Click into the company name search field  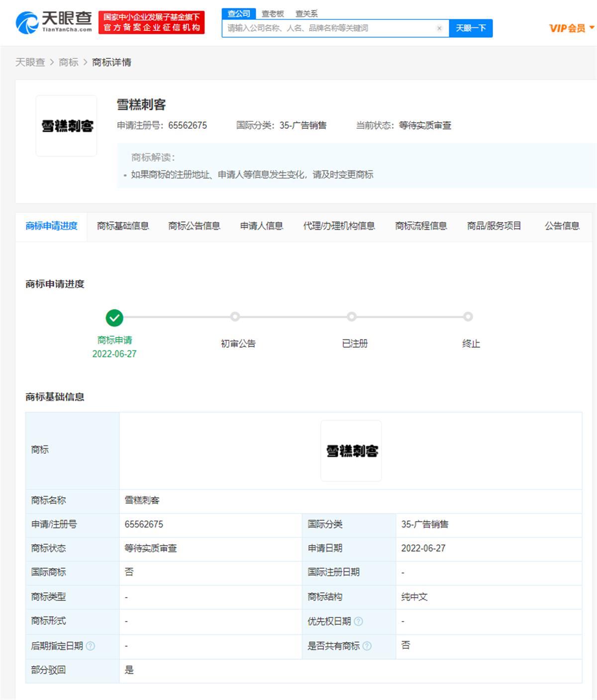click(x=328, y=28)
